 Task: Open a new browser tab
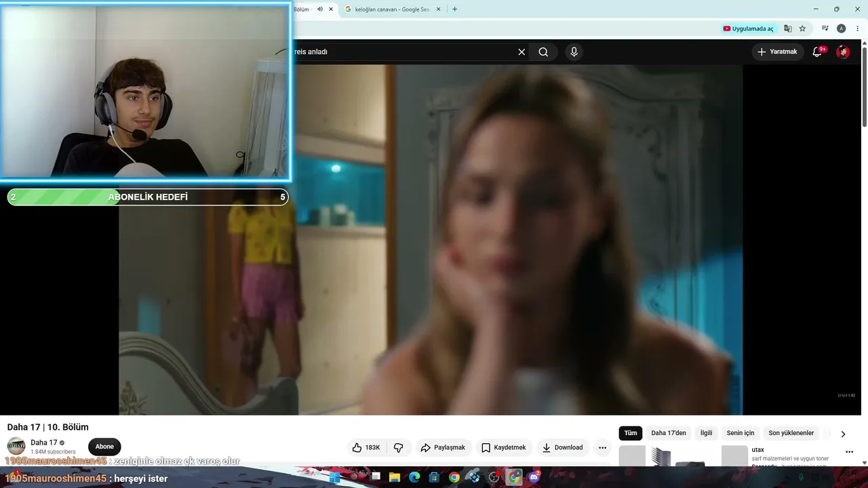[454, 9]
